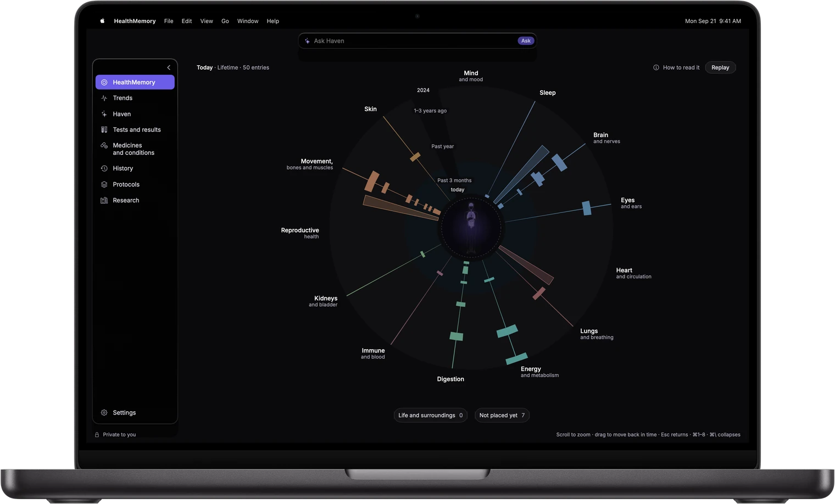Select the Skin axis label
The height and width of the screenshot is (504, 835).
pos(371,109)
